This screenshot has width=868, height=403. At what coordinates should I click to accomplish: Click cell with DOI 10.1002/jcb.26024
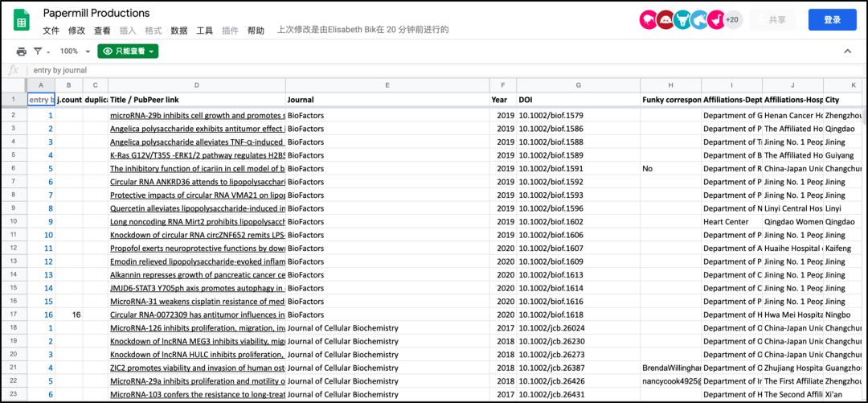(x=579, y=328)
